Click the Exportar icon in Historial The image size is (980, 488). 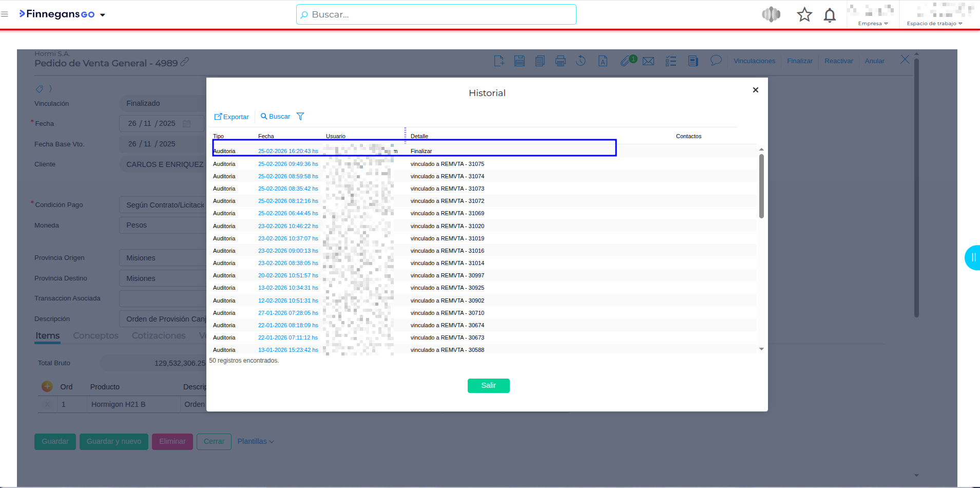point(218,117)
